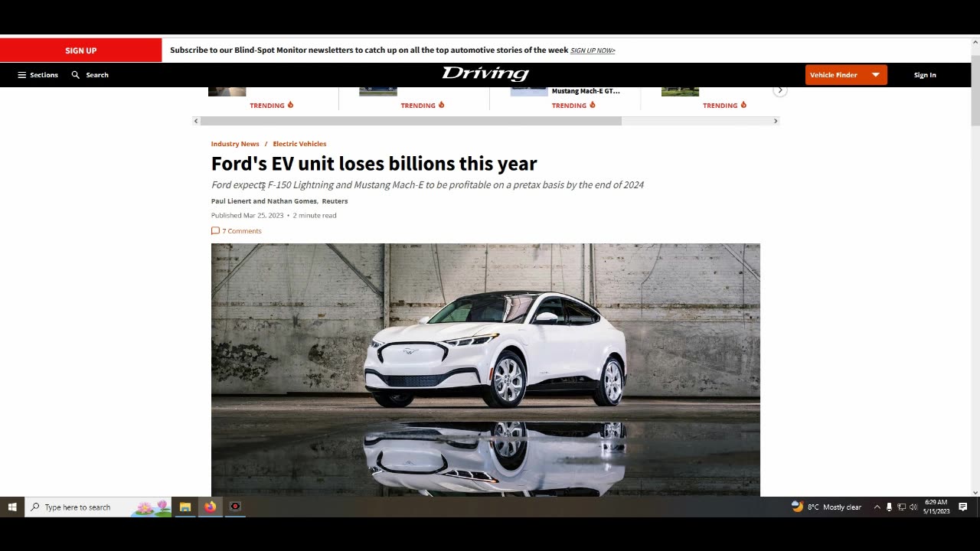This screenshot has width=980, height=551.
Task: Follow the SIGN UP NOW newsletter link
Action: pos(593,51)
